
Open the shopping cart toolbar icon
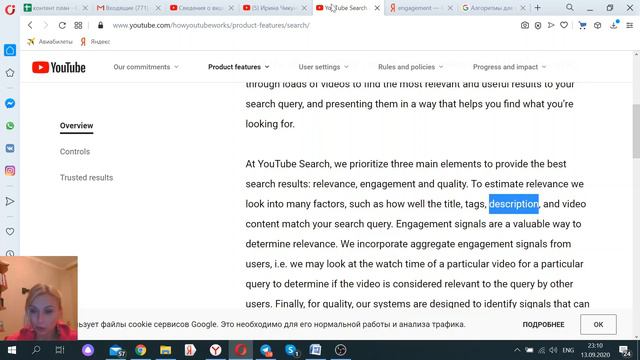(x=582, y=25)
